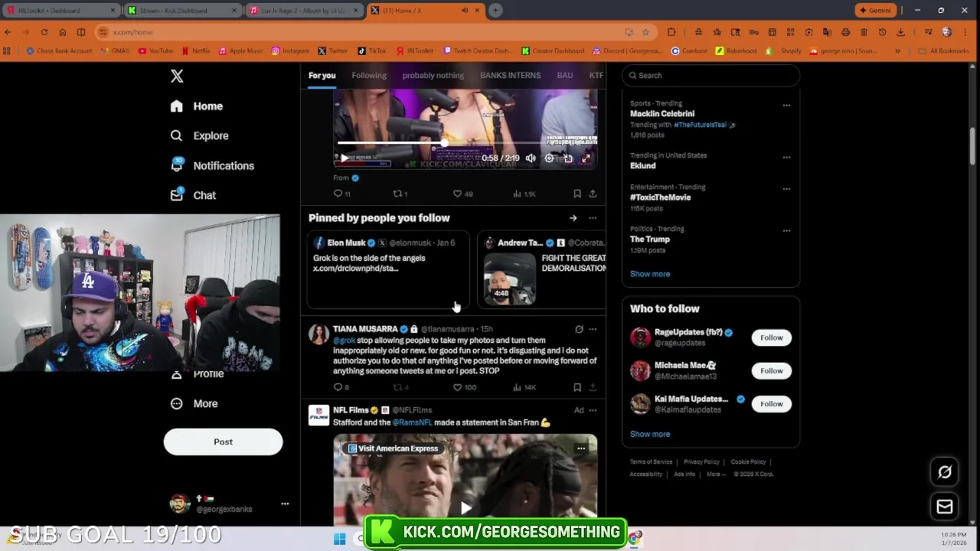
Task: Play the NFL Films ad video
Action: coord(465,507)
